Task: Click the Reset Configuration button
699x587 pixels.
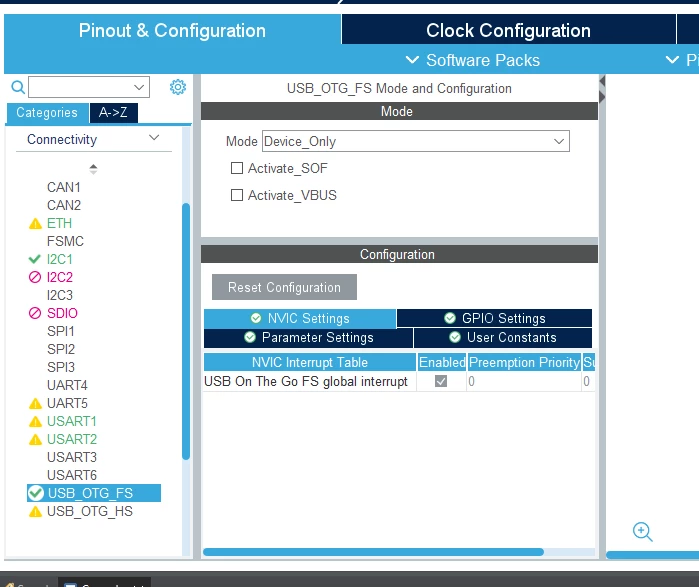Action: 284,287
